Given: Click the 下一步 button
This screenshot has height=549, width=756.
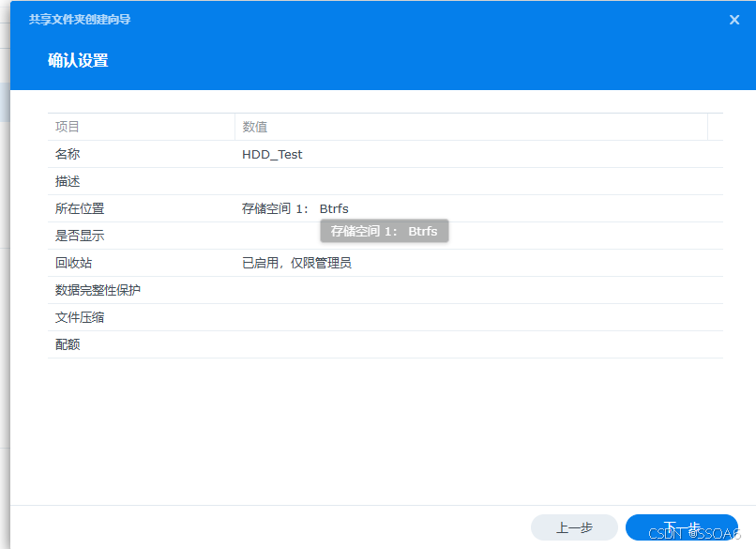Looking at the screenshot, I should pyautogui.click(x=682, y=527).
